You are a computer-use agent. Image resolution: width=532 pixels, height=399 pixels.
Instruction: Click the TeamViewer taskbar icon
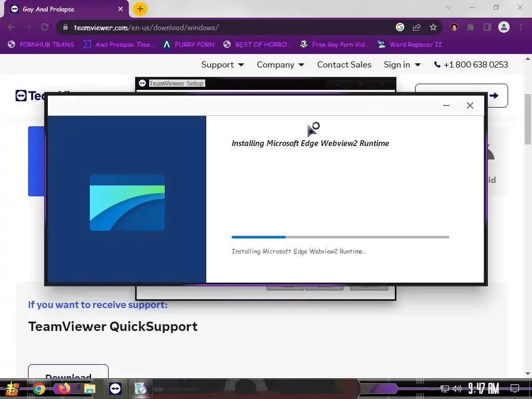tap(115, 389)
